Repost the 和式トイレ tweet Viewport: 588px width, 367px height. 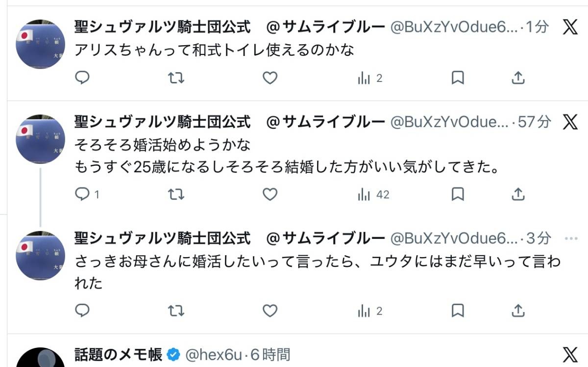click(176, 78)
